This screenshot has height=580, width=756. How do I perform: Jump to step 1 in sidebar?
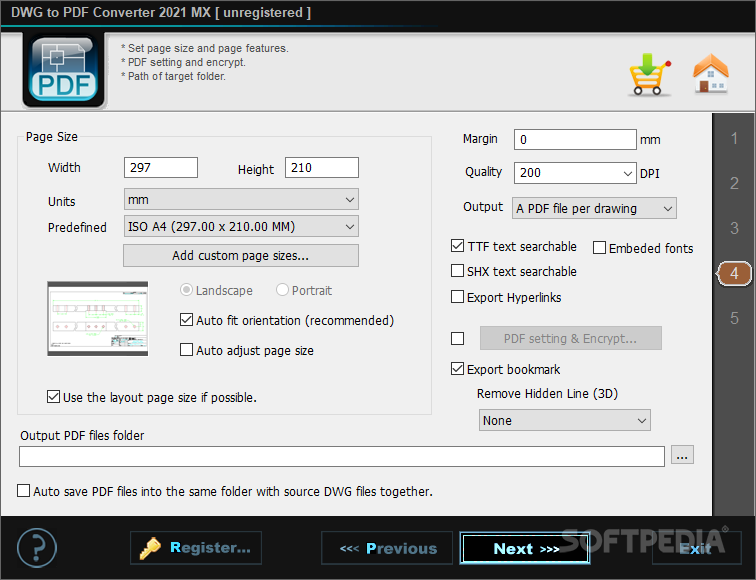(734, 139)
